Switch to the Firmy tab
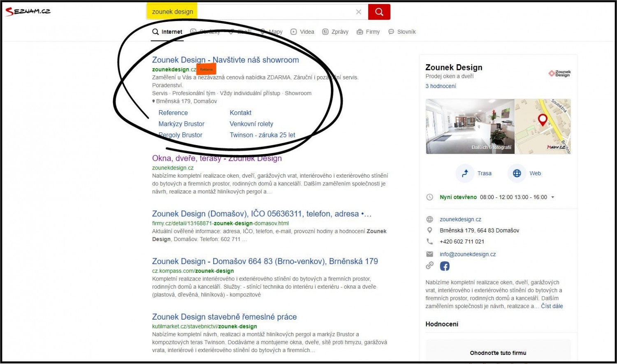 (x=368, y=32)
